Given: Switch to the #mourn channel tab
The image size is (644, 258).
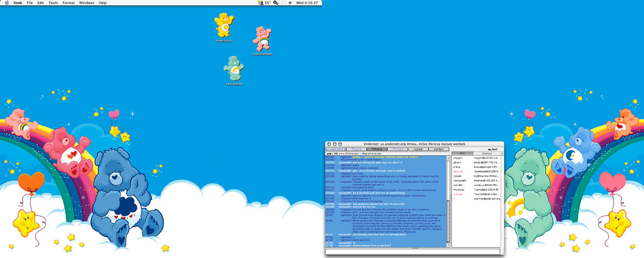Looking at the screenshot, I should (357, 149).
